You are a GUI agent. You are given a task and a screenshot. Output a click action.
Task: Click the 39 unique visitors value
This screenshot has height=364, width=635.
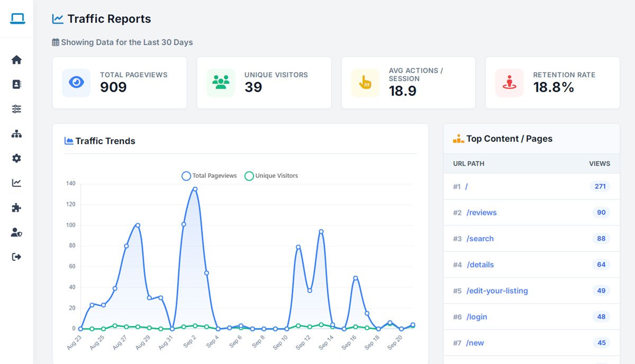point(253,87)
